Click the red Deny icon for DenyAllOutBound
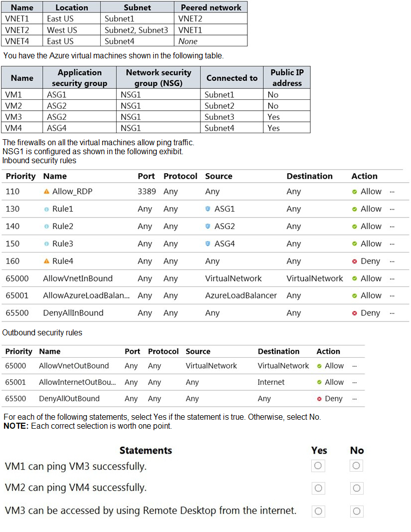The image size is (411, 532). tap(319, 399)
